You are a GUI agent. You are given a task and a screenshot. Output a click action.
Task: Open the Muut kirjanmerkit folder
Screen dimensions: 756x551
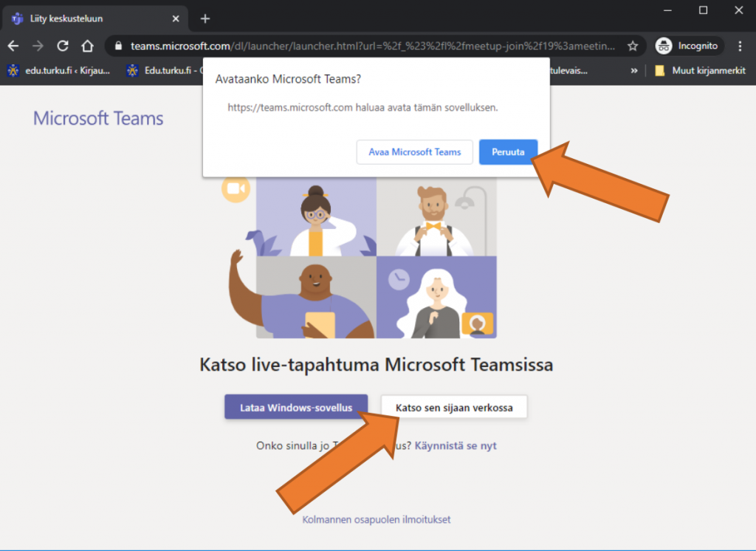tap(700, 70)
